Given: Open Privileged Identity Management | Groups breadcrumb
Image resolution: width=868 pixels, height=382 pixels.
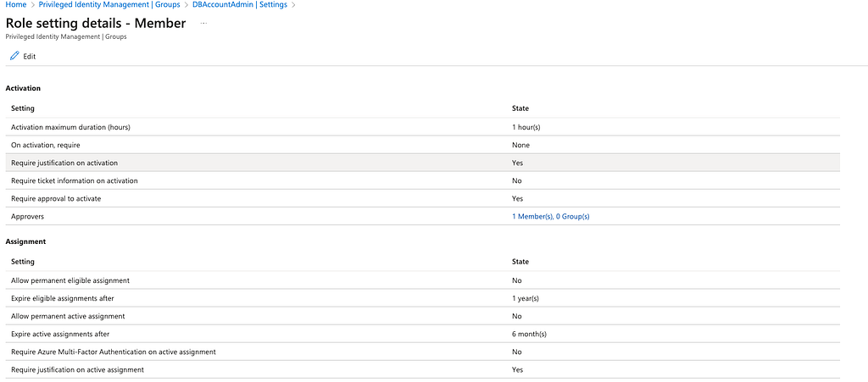Looking at the screenshot, I should coord(109,4).
